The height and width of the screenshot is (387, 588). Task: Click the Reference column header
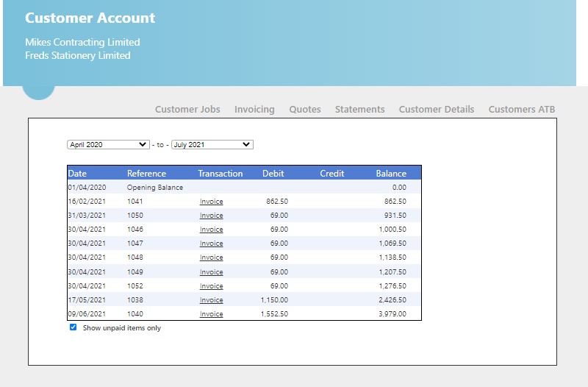coord(146,174)
